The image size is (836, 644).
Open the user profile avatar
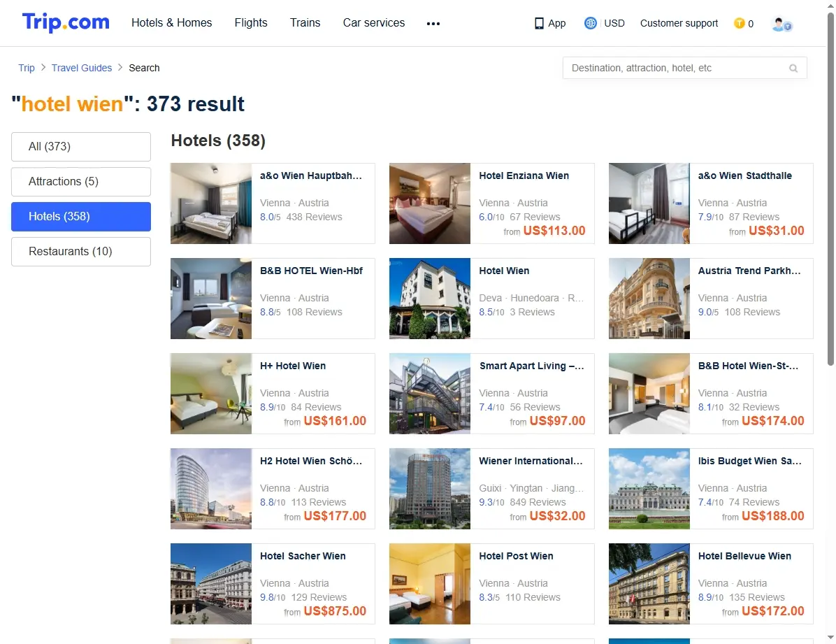point(781,24)
